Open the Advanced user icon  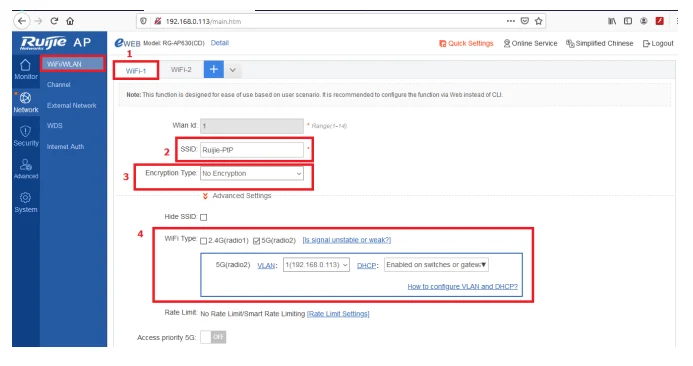(25, 165)
